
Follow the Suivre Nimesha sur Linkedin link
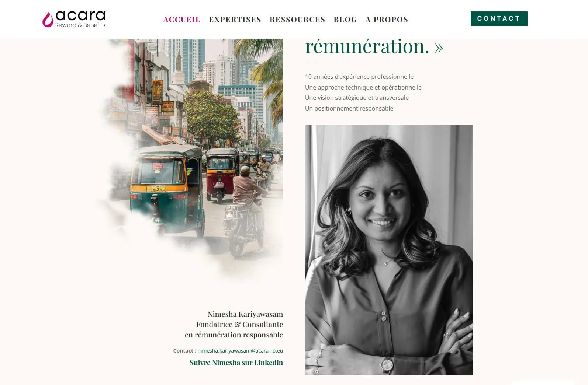236,363
